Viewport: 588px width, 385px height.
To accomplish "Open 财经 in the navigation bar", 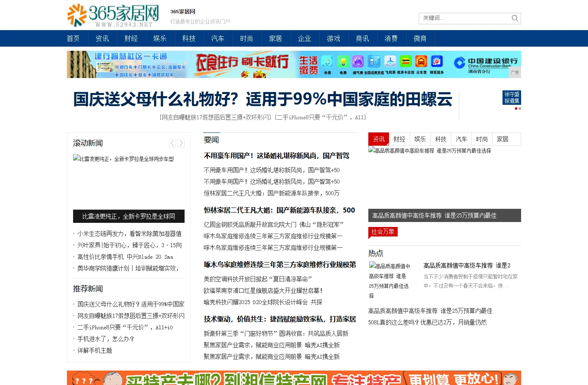I will (131, 38).
